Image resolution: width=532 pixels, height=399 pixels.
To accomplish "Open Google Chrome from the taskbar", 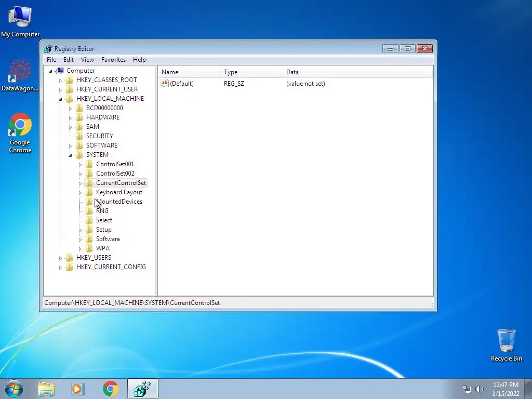I will click(x=110, y=389).
